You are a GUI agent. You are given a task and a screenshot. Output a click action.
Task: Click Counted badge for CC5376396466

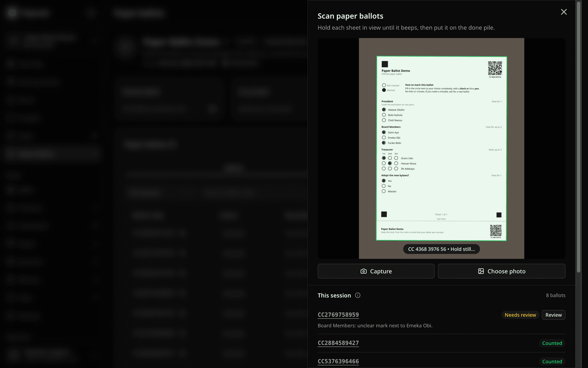tap(552, 361)
